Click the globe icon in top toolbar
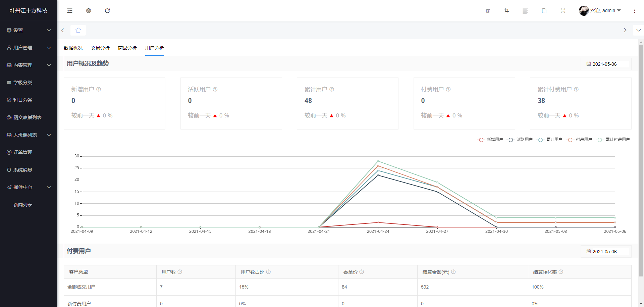644x307 pixels. point(89,11)
